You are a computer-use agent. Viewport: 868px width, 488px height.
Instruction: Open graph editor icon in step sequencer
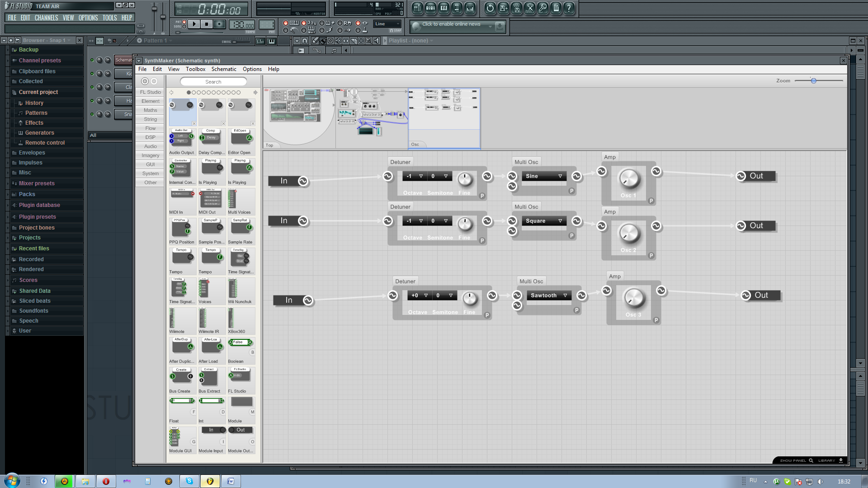(260, 41)
